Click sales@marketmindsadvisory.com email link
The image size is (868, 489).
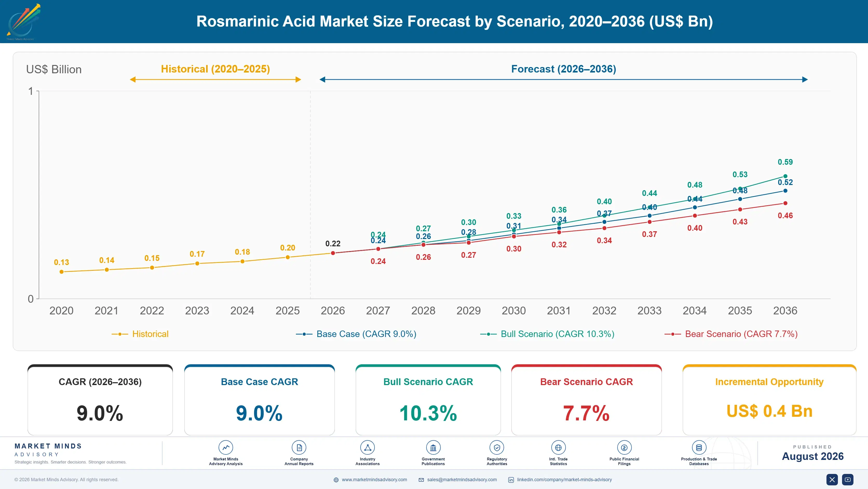pyautogui.click(x=462, y=480)
